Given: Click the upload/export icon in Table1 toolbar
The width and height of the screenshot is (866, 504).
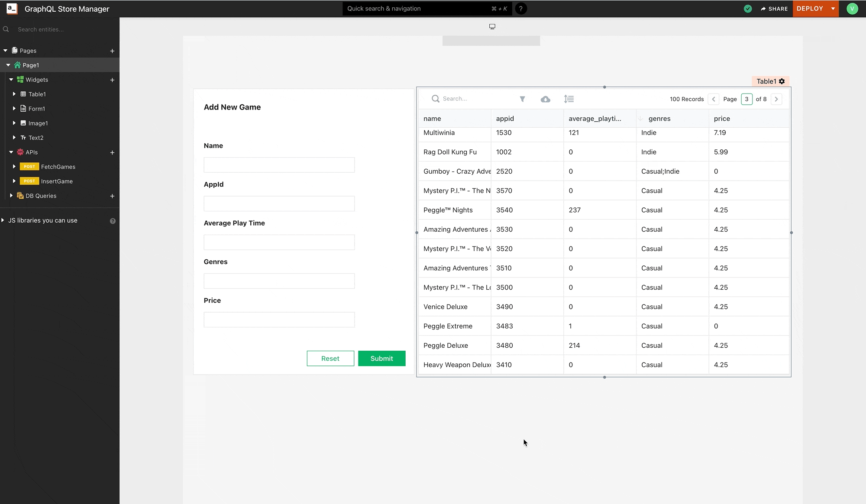Looking at the screenshot, I should pos(545,98).
